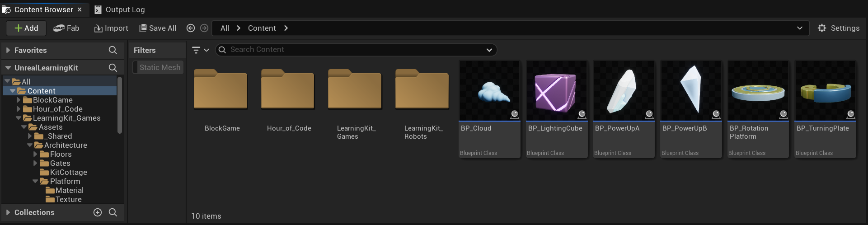
Task: Close the Content Browser tab
Action: click(80, 9)
